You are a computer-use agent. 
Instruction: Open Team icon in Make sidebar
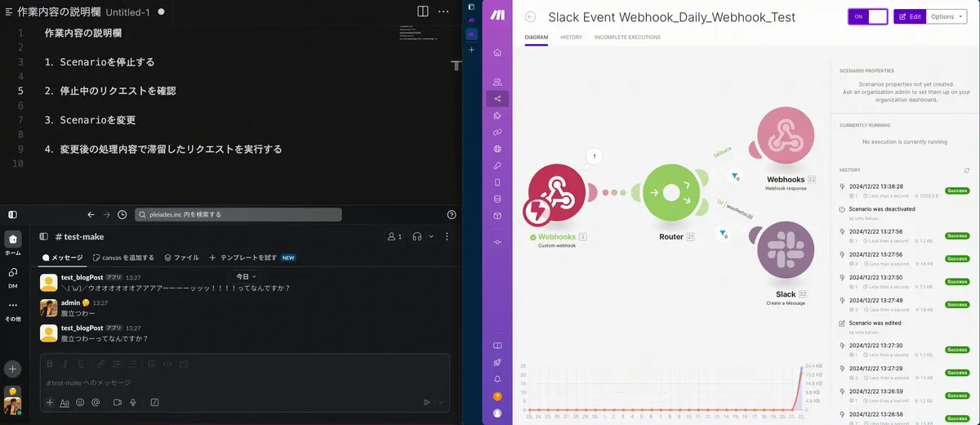coord(497,82)
